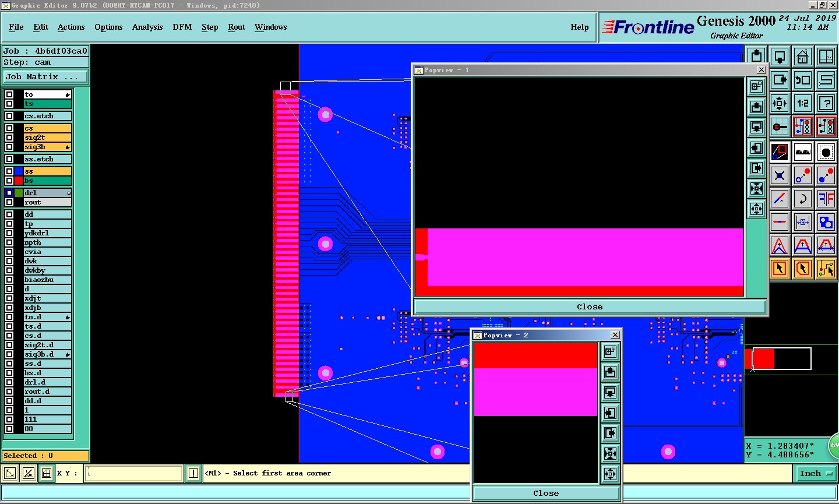
Task: Click the mirrored F flip icon
Action: (826, 199)
